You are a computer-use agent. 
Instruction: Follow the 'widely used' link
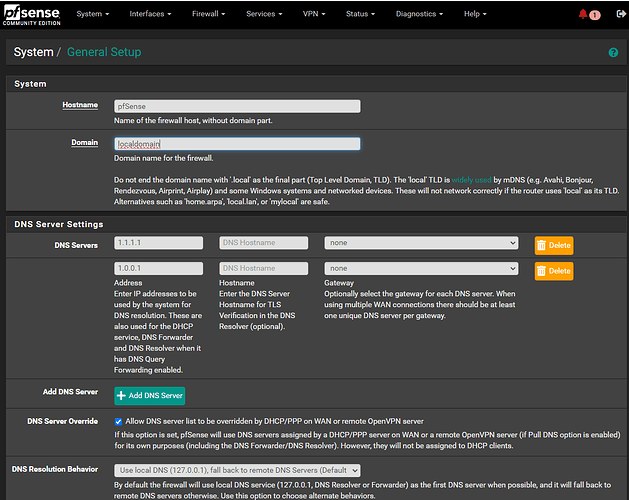(x=471, y=180)
